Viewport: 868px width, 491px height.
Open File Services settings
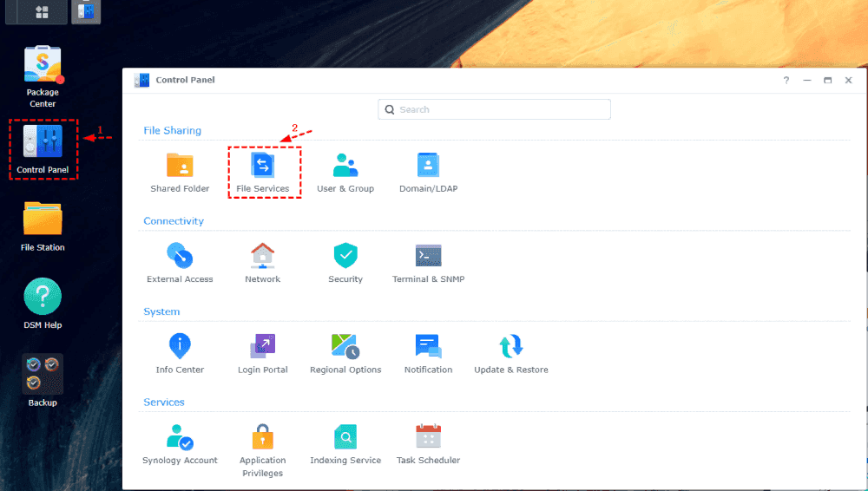[263, 173]
